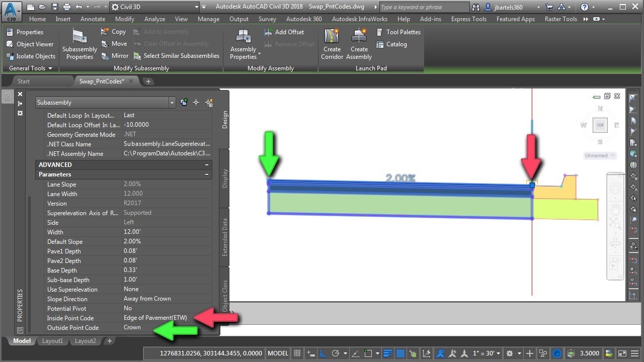Click the Create Corridor tool
The height and width of the screenshot is (362, 644).
(332, 44)
